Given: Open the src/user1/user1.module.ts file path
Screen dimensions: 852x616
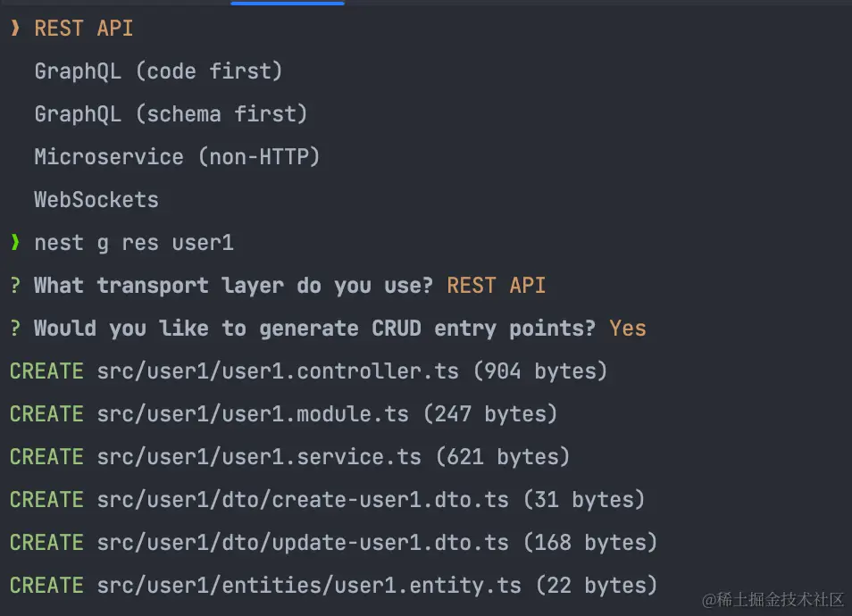Looking at the screenshot, I should click(253, 414).
